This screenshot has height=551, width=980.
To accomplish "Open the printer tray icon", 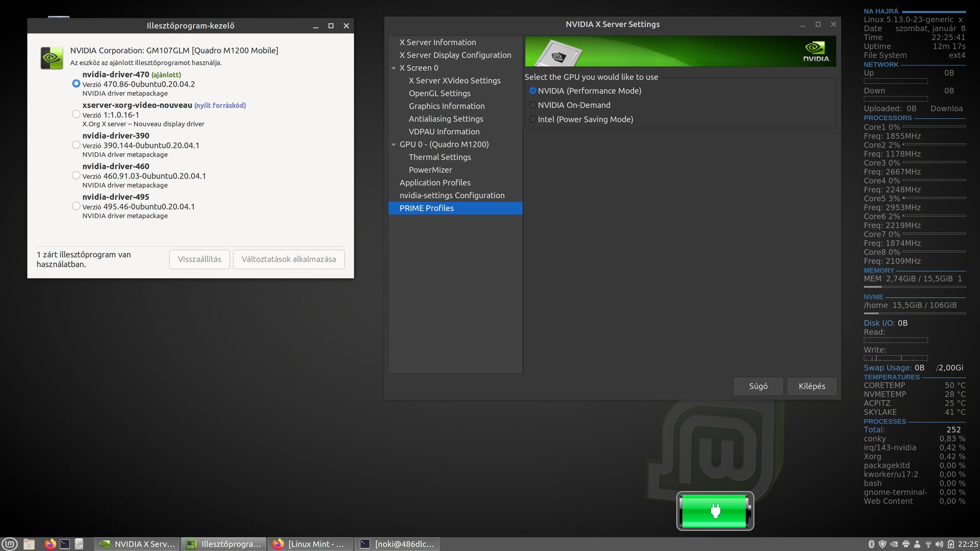I will 906,544.
